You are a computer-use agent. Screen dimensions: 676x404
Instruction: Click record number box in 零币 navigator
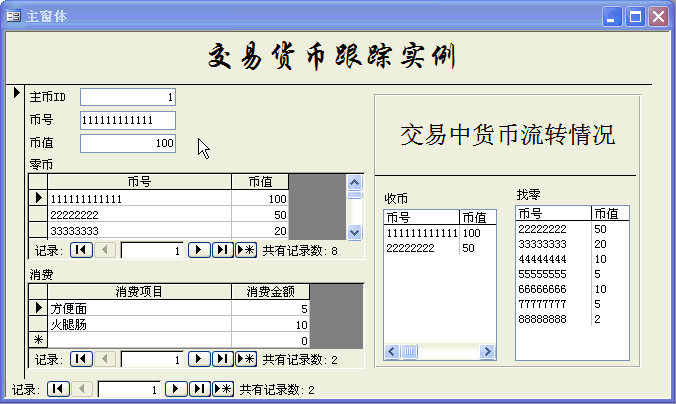[x=152, y=251]
